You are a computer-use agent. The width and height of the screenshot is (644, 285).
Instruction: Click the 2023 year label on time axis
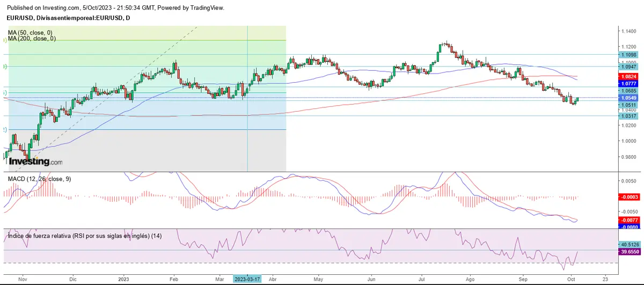point(123,279)
